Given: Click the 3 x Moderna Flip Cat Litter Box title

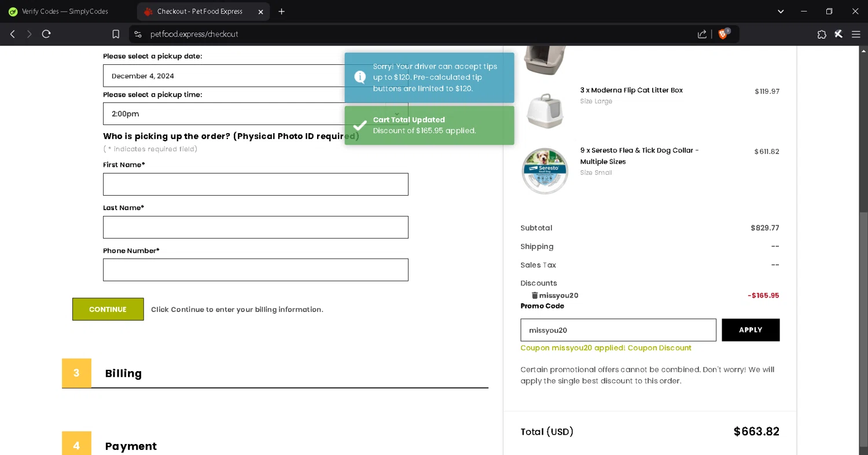Looking at the screenshot, I should [x=631, y=90].
